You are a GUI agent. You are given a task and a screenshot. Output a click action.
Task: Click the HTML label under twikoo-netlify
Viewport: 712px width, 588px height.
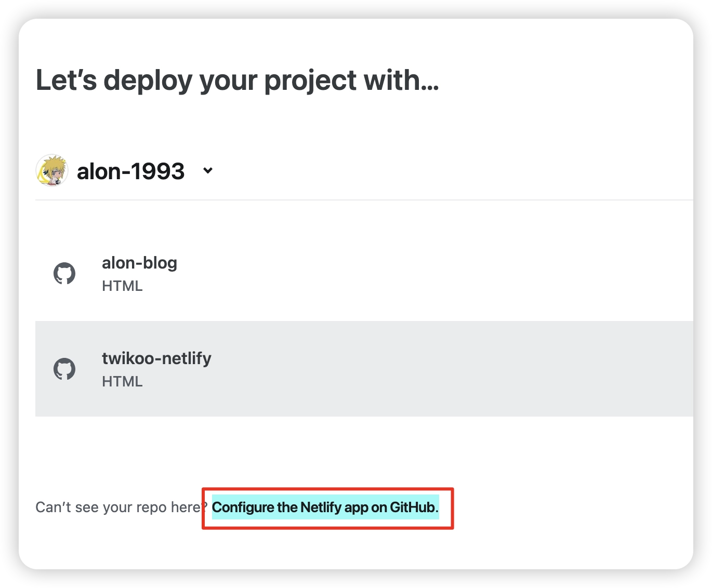122,382
